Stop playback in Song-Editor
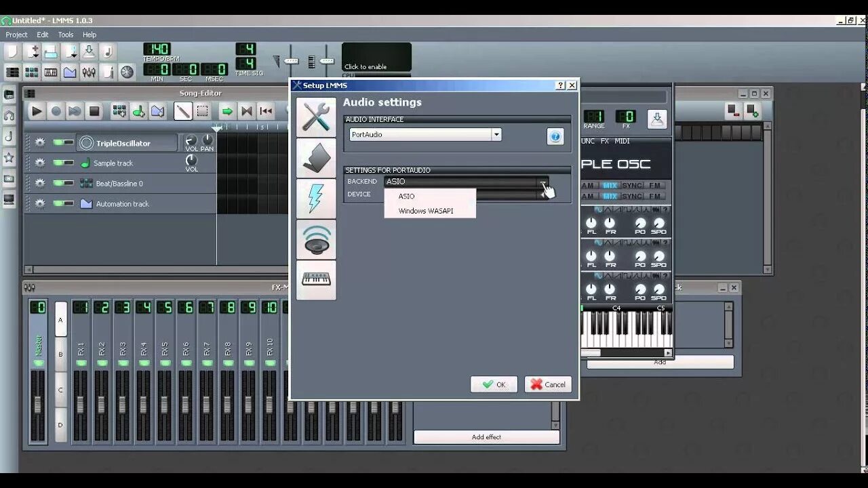 94,111
